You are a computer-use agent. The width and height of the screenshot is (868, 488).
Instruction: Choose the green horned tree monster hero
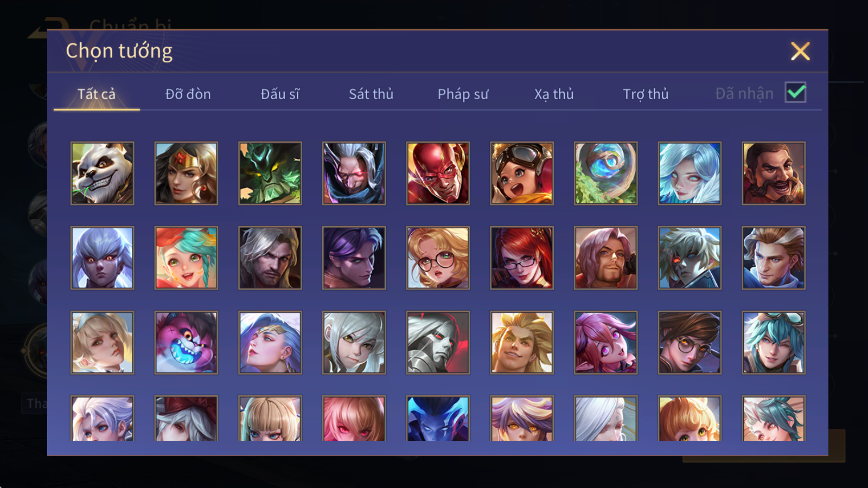pyautogui.click(x=270, y=174)
